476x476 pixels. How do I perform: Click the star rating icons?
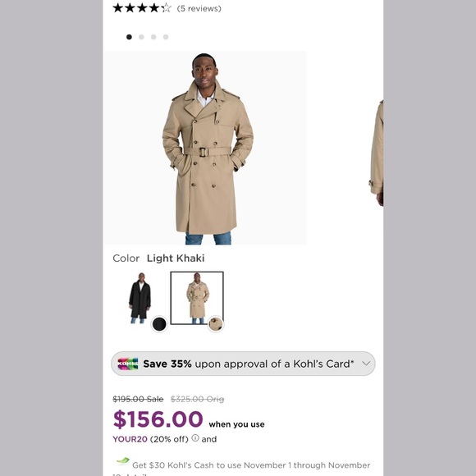coord(142,8)
